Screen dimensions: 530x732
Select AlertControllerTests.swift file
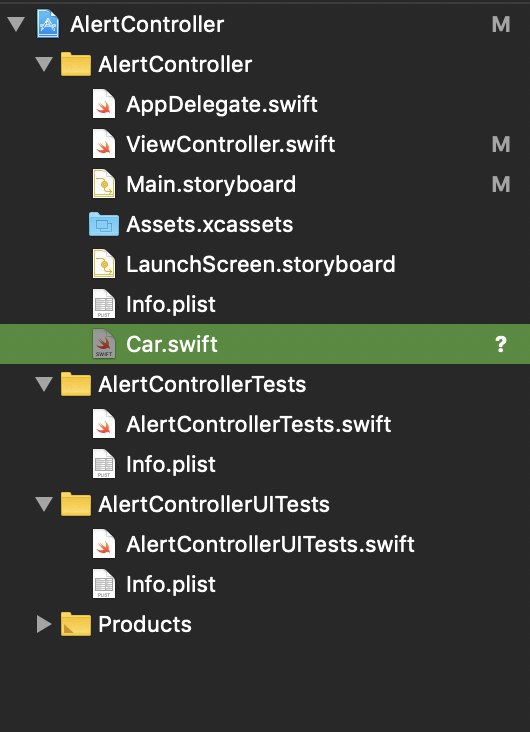(x=259, y=424)
